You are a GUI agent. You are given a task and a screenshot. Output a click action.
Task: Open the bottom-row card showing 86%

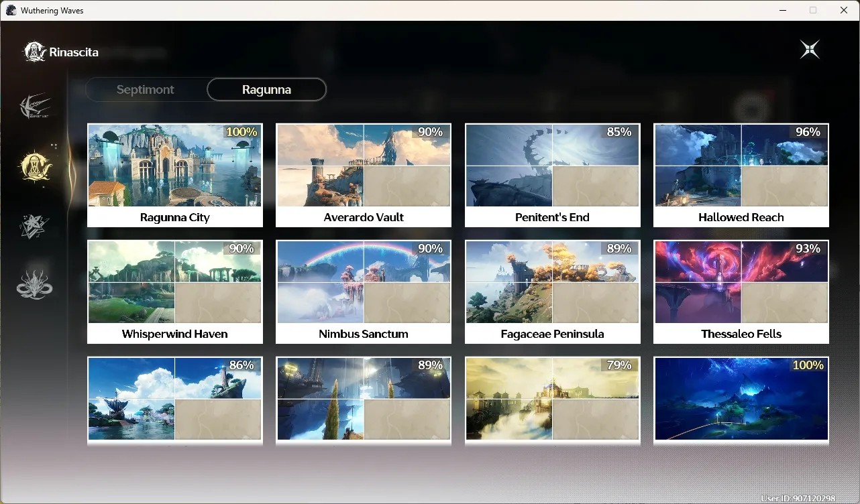click(175, 400)
